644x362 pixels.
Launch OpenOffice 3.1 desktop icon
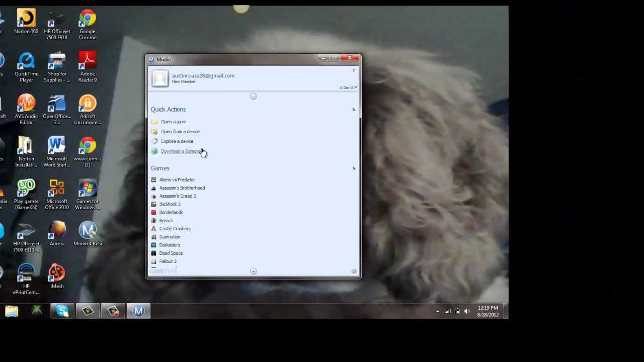[x=57, y=110]
